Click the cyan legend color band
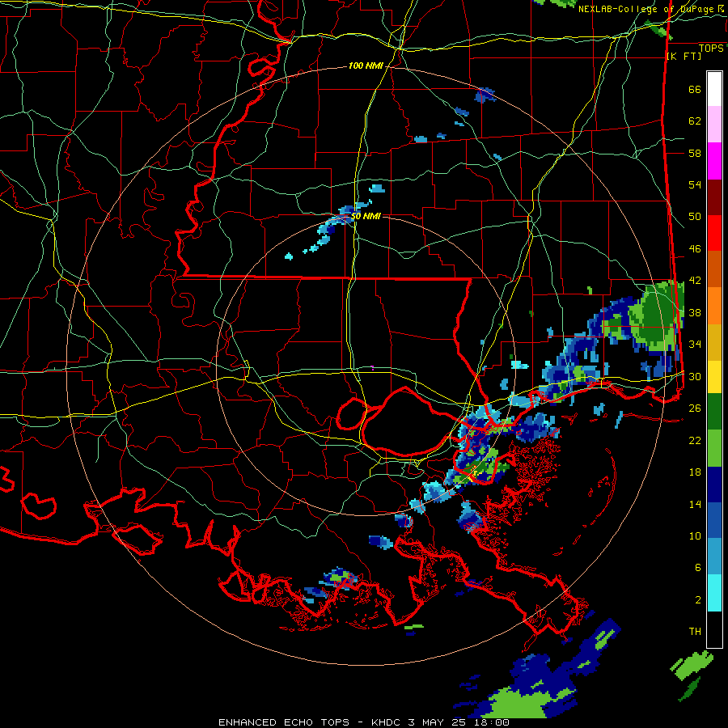This screenshot has height=728, width=728. [714, 593]
